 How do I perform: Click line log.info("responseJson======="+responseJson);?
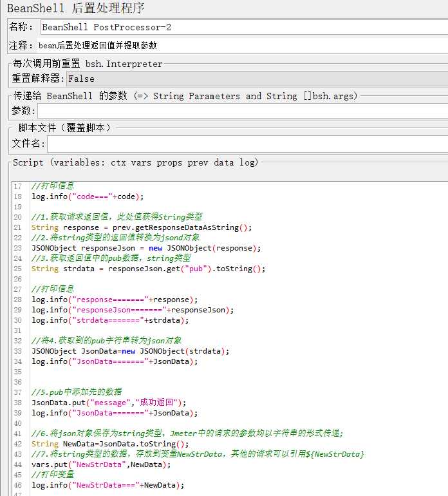133,310
